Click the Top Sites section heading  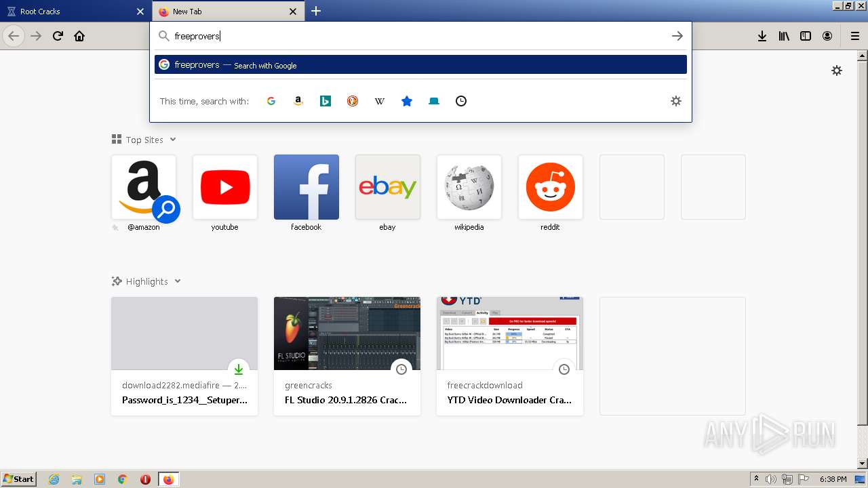pyautogui.click(x=144, y=140)
